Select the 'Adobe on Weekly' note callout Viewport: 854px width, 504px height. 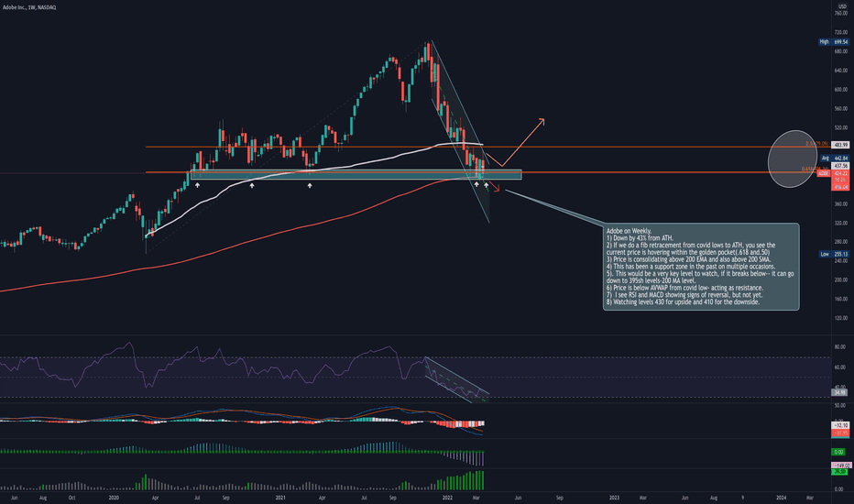tap(701, 267)
